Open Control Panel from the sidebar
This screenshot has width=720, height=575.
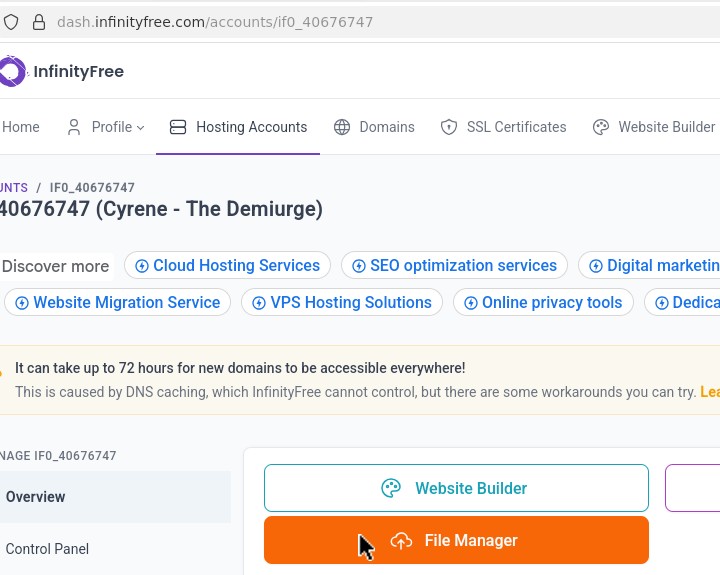pos(47,549)
